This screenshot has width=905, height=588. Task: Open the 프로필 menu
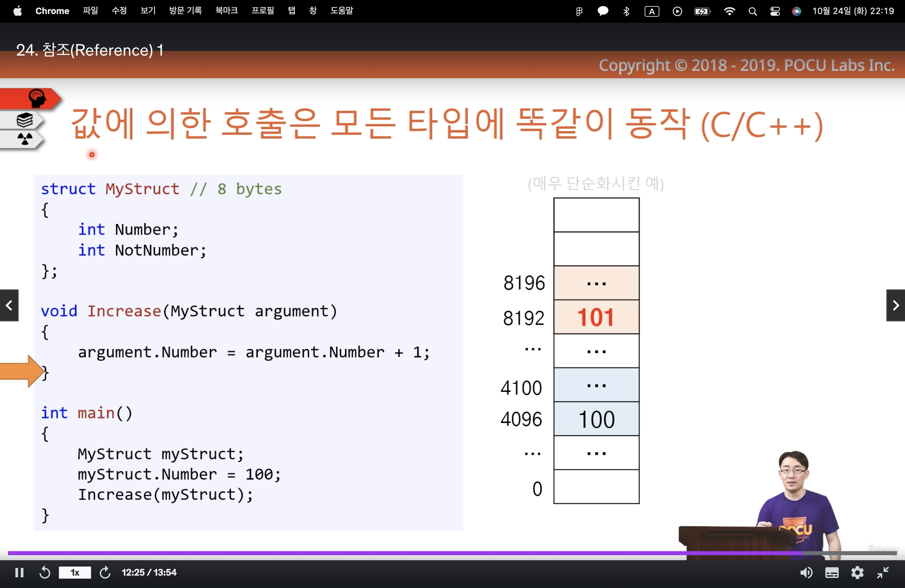pos(262,11)
